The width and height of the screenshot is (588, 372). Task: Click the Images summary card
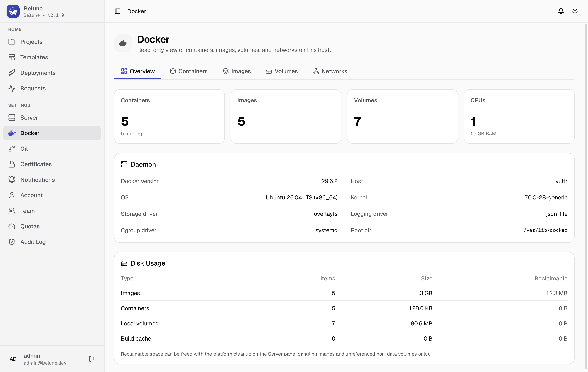point(286,116)
